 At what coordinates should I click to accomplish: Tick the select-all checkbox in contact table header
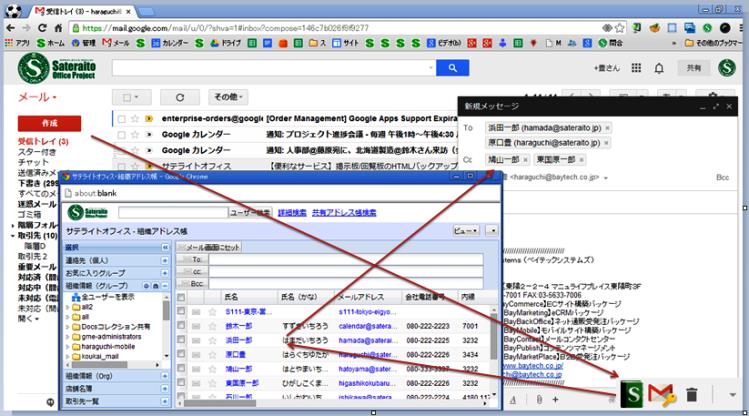point(181,297)
